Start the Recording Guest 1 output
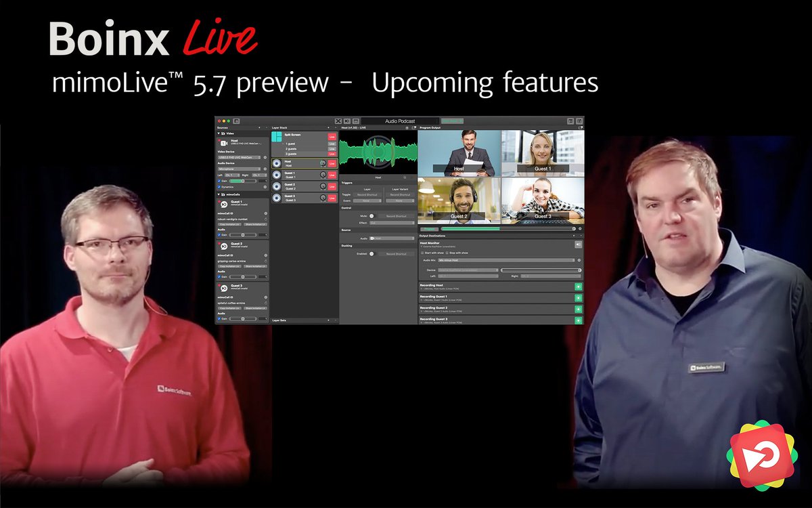 point(578,298)
